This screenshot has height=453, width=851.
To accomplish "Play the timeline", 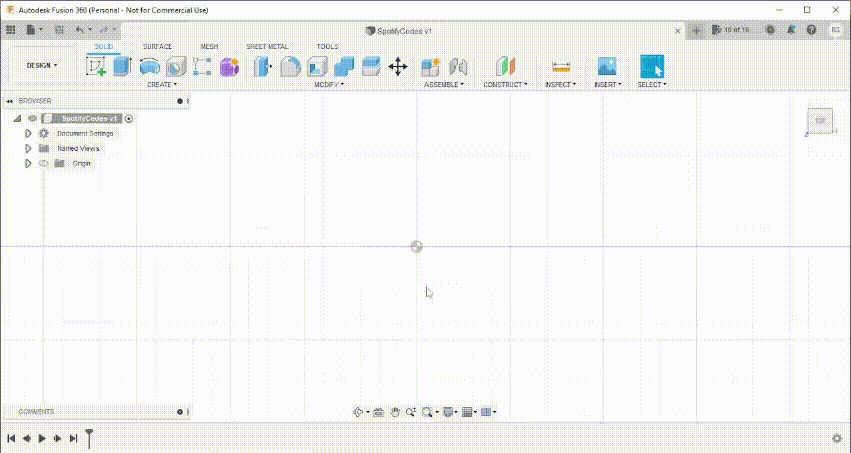I will coord(42,438).
